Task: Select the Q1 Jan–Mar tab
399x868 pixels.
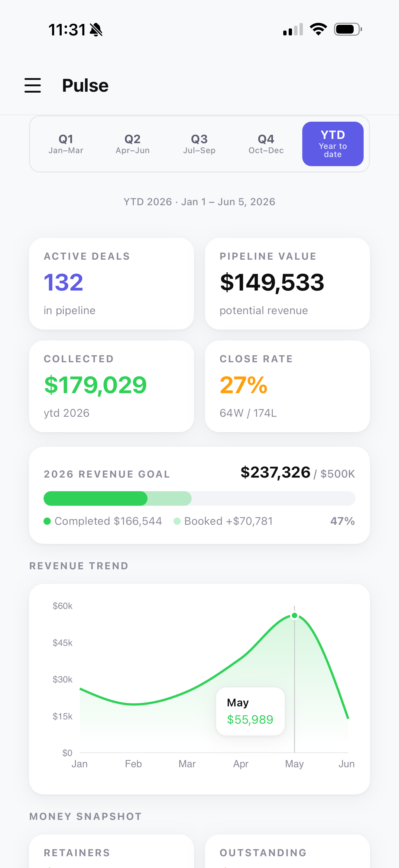Action: (66, 144)
